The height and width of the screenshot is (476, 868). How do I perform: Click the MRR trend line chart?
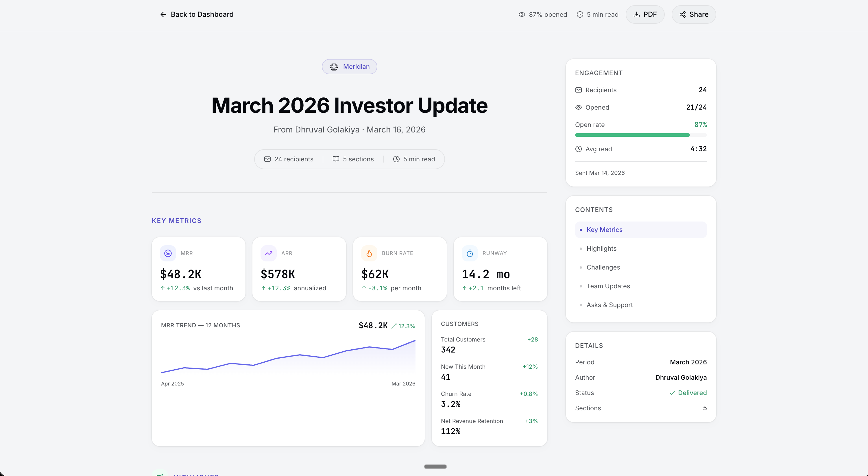(288, 356)
